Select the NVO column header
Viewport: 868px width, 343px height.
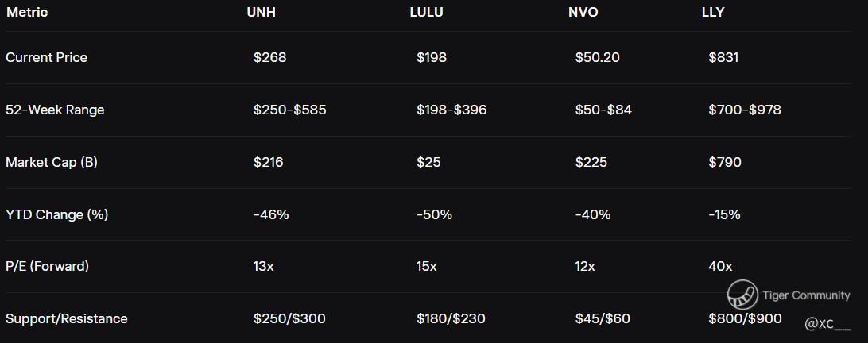(583, 12)
